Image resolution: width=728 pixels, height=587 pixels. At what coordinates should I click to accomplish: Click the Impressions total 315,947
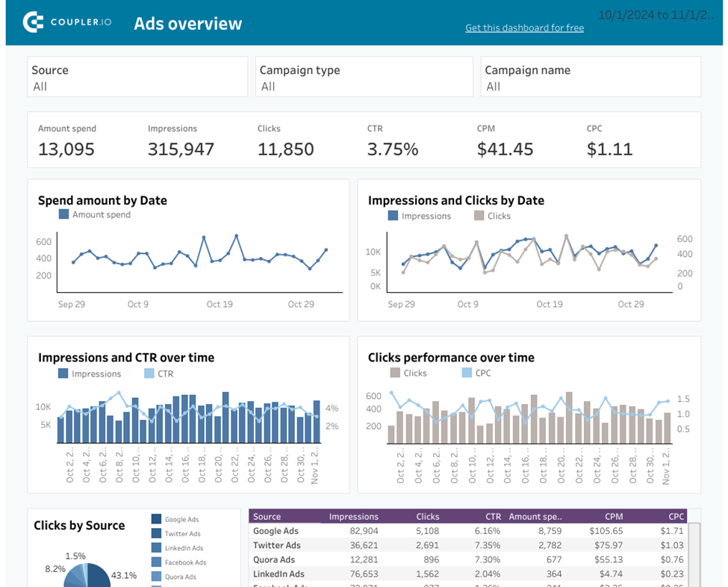point(181,149)
